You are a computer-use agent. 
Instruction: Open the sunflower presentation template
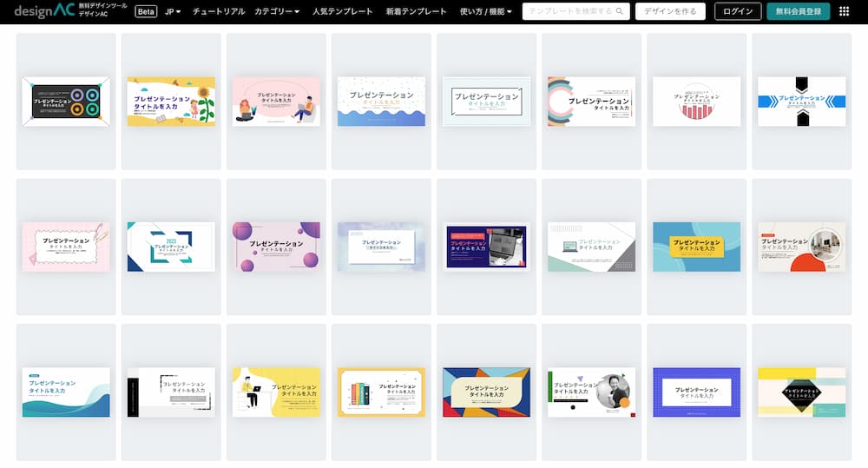(171, 102)
